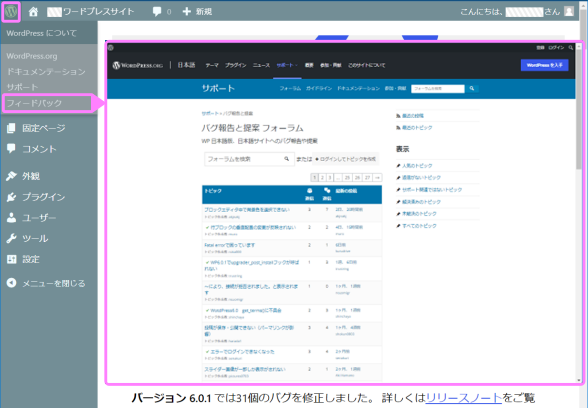The image size is (588, 408).
Task: Click the サポート breadcrumb link
Action: (x=210, y=113)
